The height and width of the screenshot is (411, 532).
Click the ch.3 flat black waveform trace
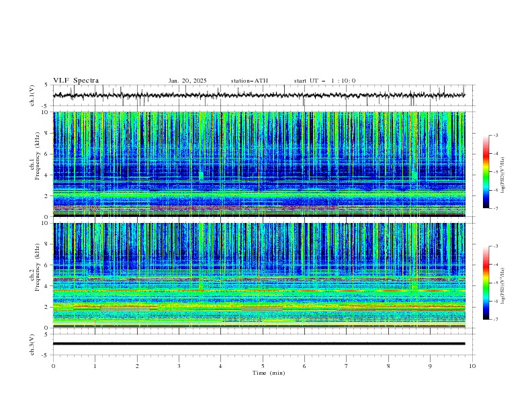259,344
